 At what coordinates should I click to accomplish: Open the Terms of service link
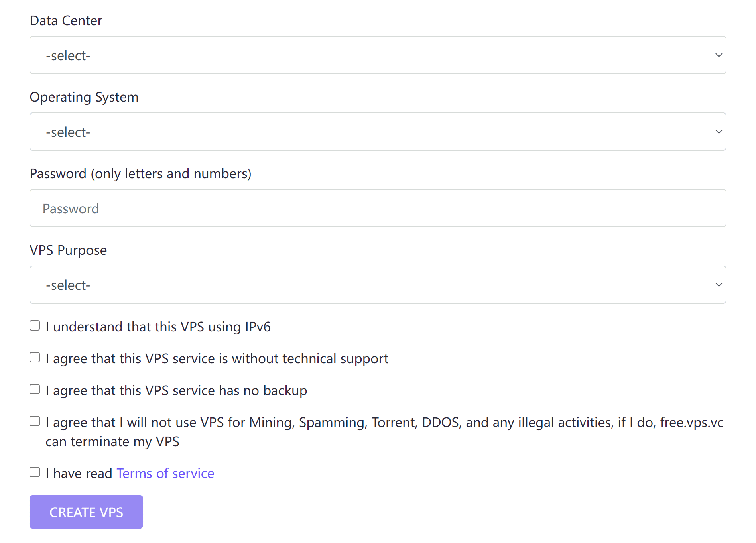(165, 473)
